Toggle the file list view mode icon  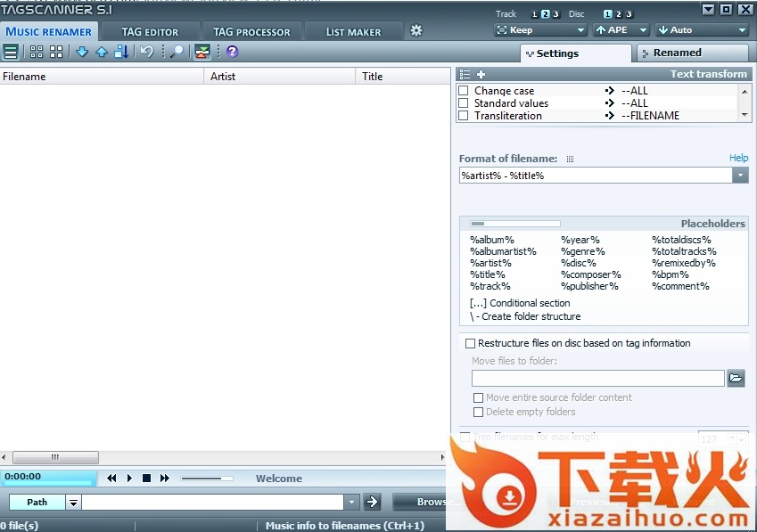pyautogui.click(x=11, y=52)
